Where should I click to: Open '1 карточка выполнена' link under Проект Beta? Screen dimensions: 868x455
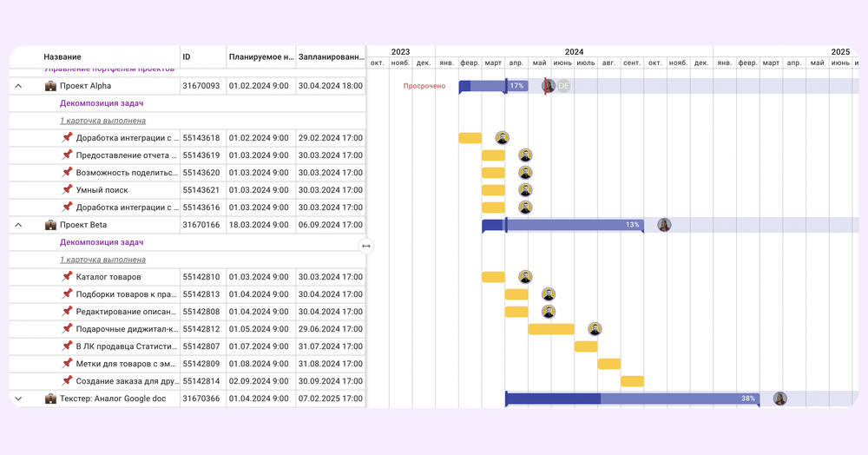tap(102, 260)
